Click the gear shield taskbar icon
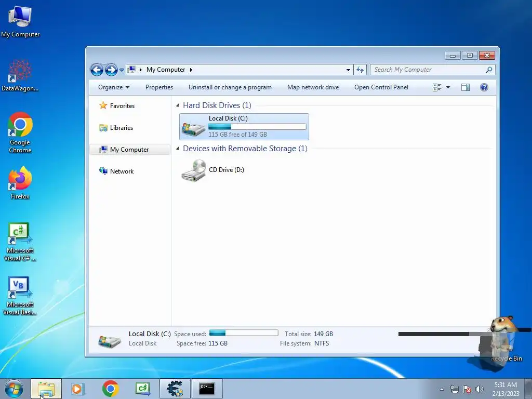 click(175, 389)
